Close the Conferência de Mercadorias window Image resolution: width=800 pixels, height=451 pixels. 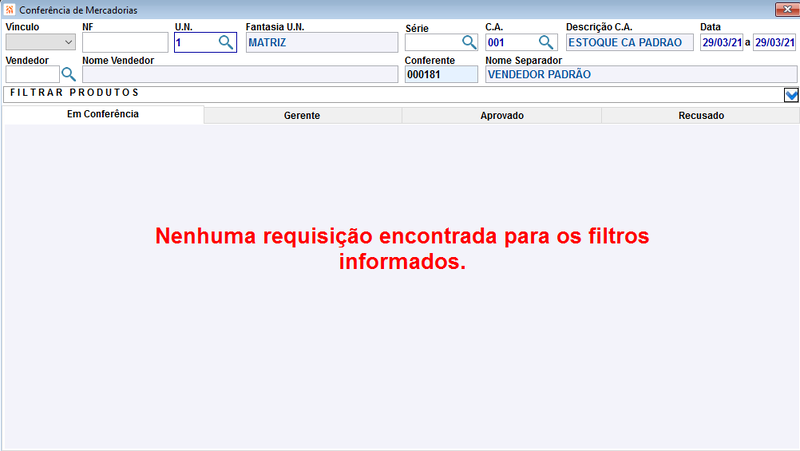[x=787, y=9]
